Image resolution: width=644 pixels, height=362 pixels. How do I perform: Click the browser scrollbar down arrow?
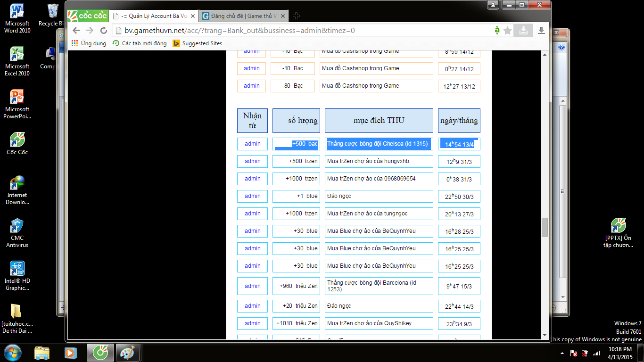point(545,336)
